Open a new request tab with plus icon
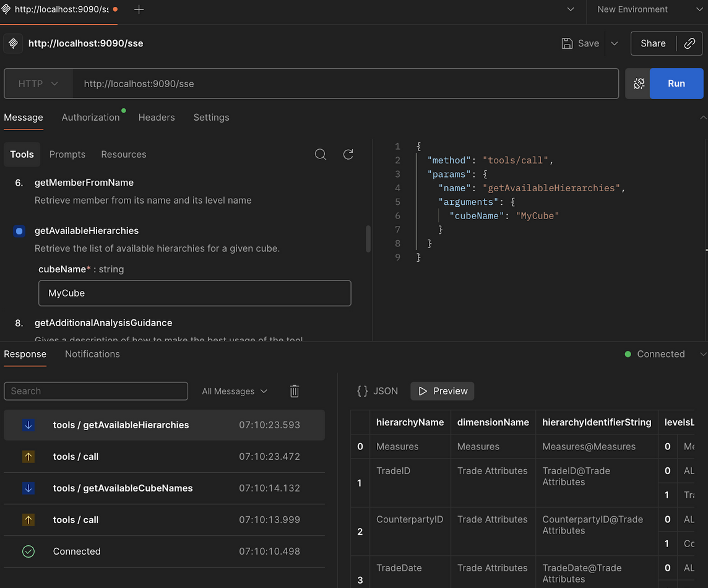Image resolution: width=708 pixels, height=588 pixels. [x=139, y=9]
